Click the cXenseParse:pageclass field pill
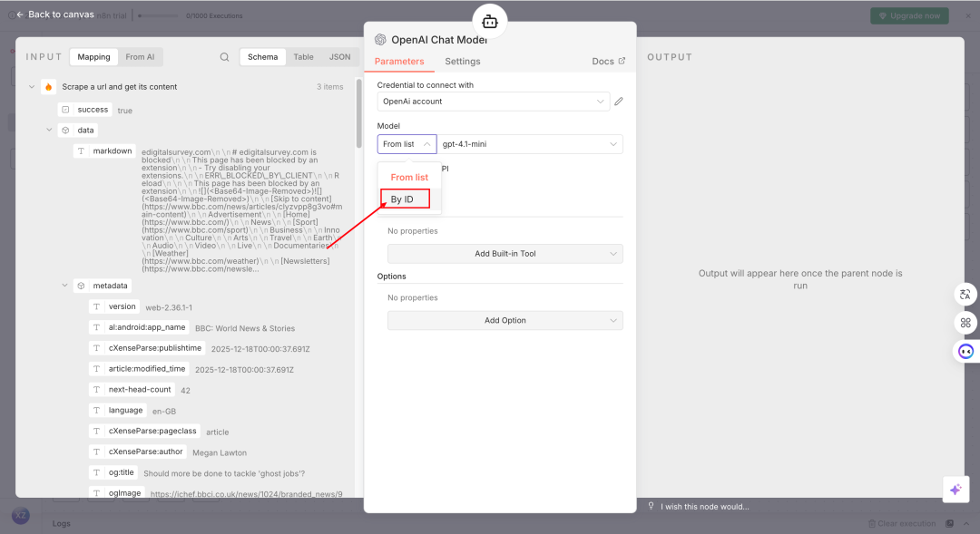This screenshot has height=534, width=980. point(144,431)
